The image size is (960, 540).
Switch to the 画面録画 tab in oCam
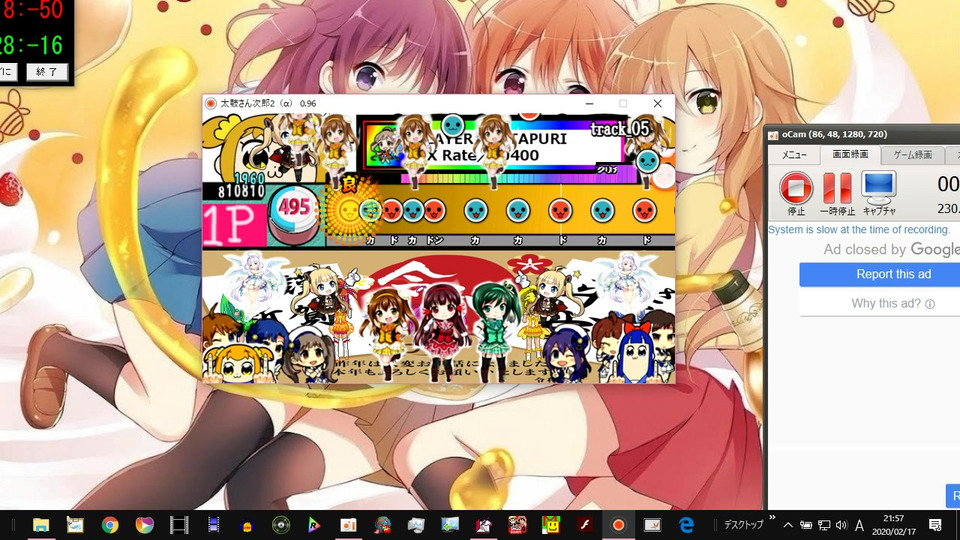850,154
